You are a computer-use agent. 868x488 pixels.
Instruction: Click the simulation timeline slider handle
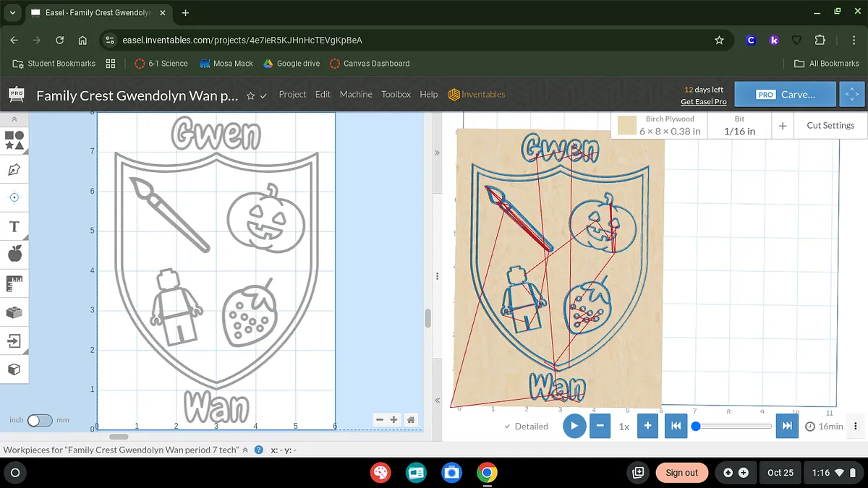[696, 427]
